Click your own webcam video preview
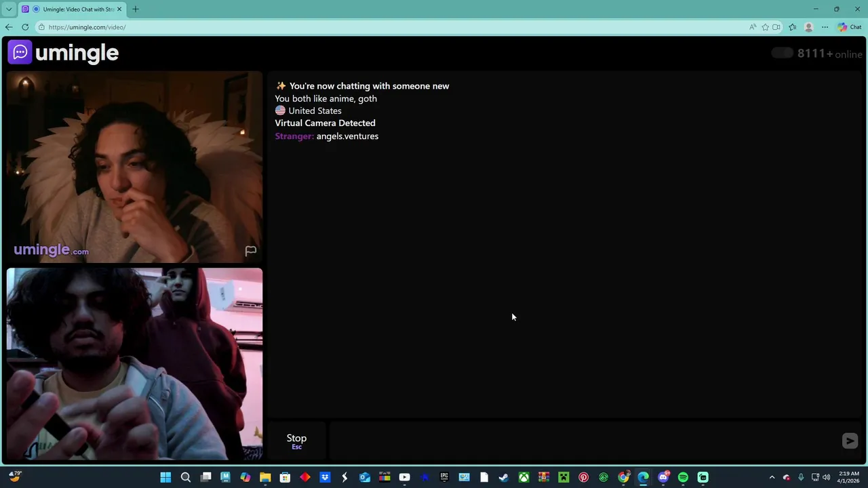This screenshot has width=868, height=488. [x=134, y=364]
